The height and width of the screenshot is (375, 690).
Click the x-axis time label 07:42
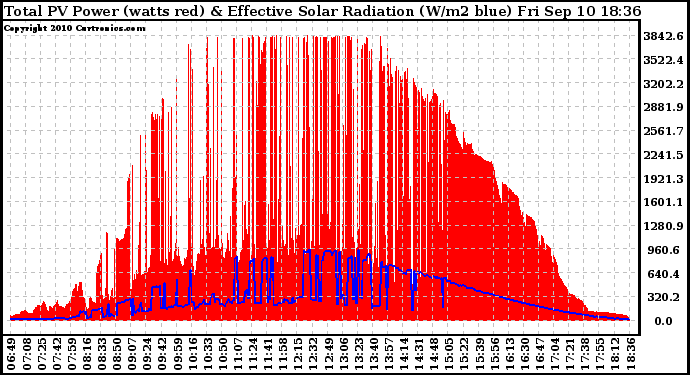tap(56, 354)
